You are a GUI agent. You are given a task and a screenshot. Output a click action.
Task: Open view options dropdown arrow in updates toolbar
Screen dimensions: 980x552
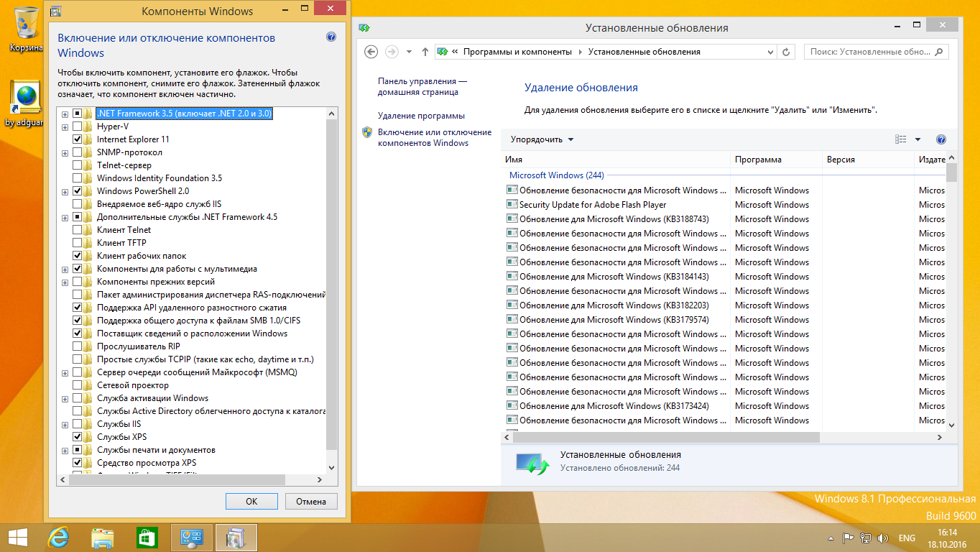coord(917,139)
